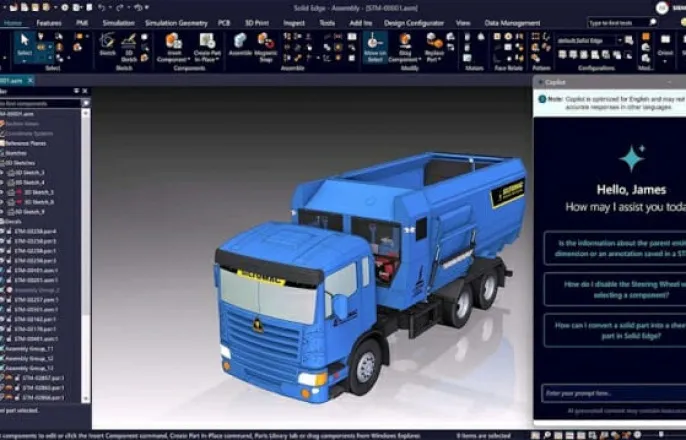Open the Select tool dropdown arrow
The width and height of the screenshot is (686, 440).
[24, 61]
